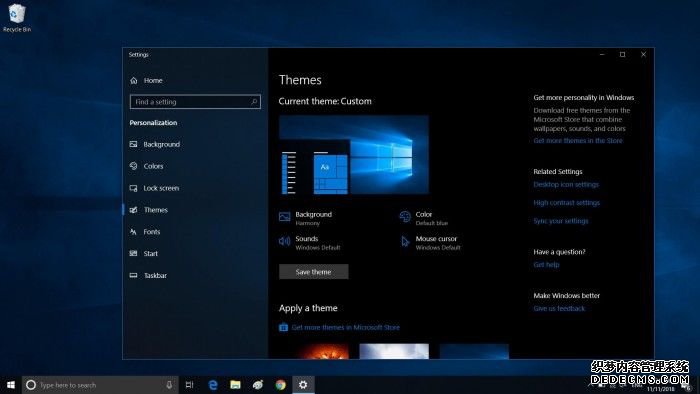Open Start settings page
The height and width of the screenshot is (394, 700).
pyautogui.click(x=144, y=253)
